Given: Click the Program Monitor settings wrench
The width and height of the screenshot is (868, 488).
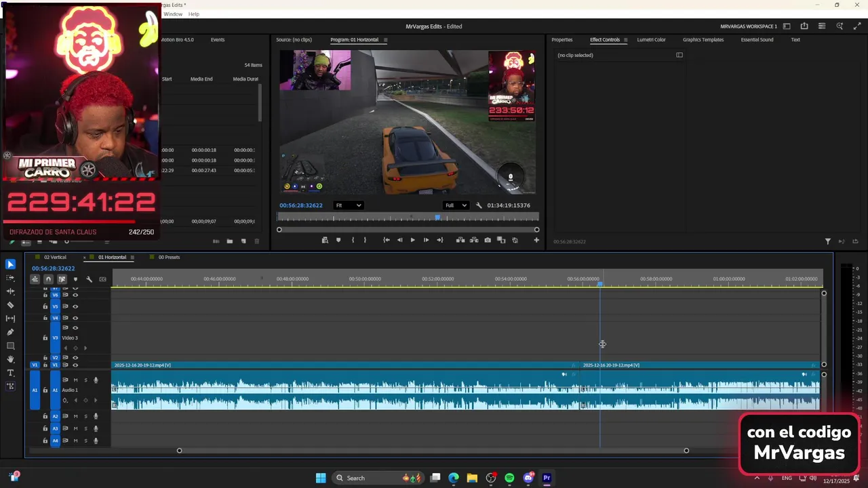Looking at the screenshot, I should [479, 205].
